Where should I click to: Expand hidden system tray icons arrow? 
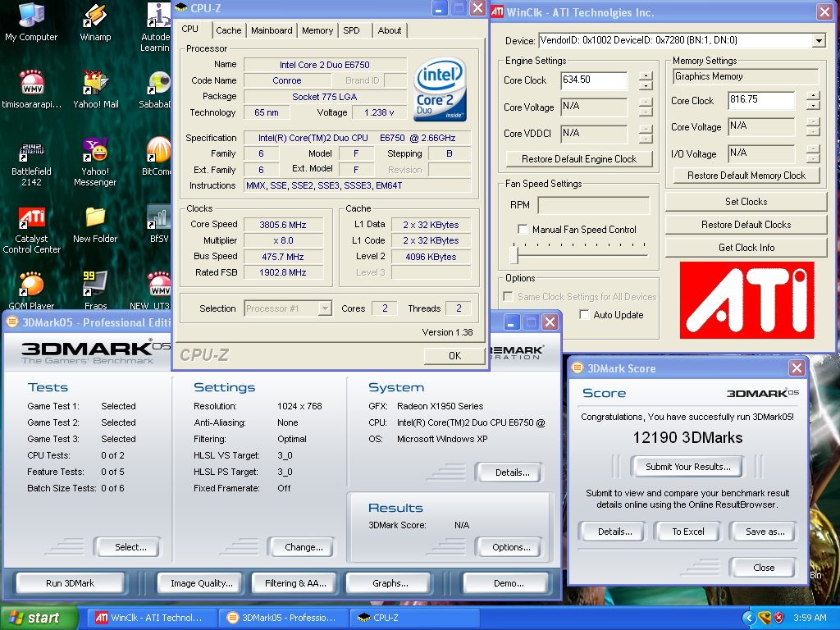pyautogui.click(x=749, y=618)
